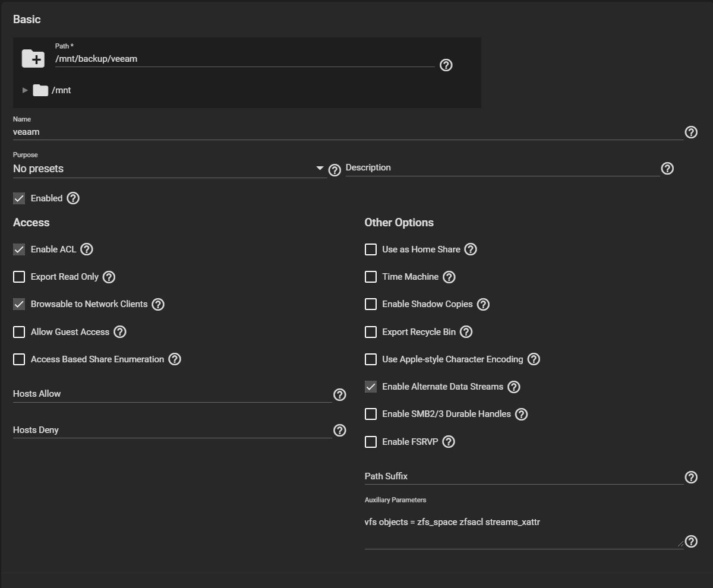Open help icon for Path Suffix

[691, 477]
